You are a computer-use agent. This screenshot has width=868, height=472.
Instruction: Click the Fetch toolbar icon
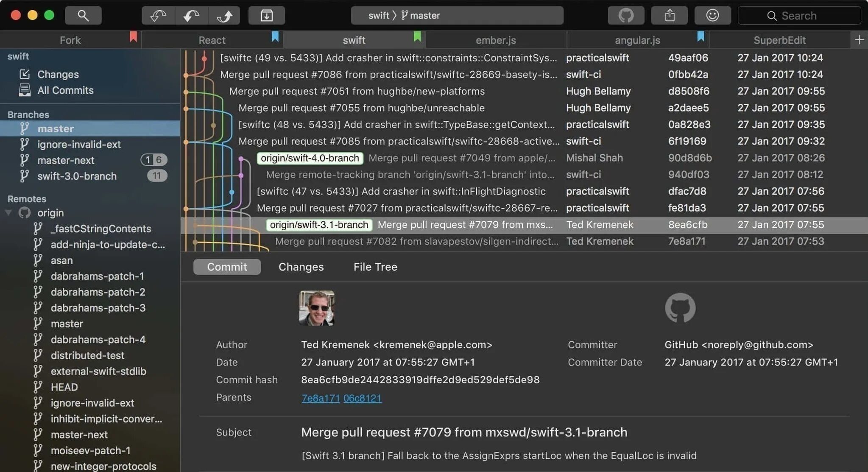[158, 16]
